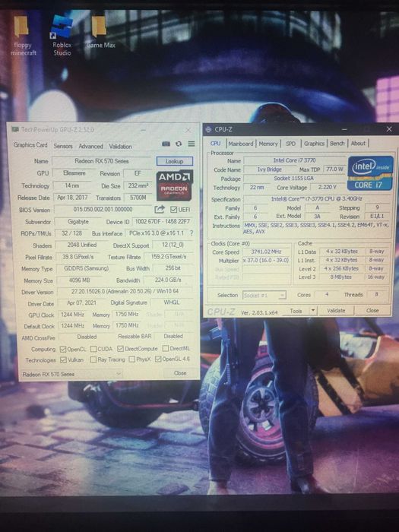The image size is (399, 532).
Task: Click the Bus Interface question mark
Action: (192, 233)
